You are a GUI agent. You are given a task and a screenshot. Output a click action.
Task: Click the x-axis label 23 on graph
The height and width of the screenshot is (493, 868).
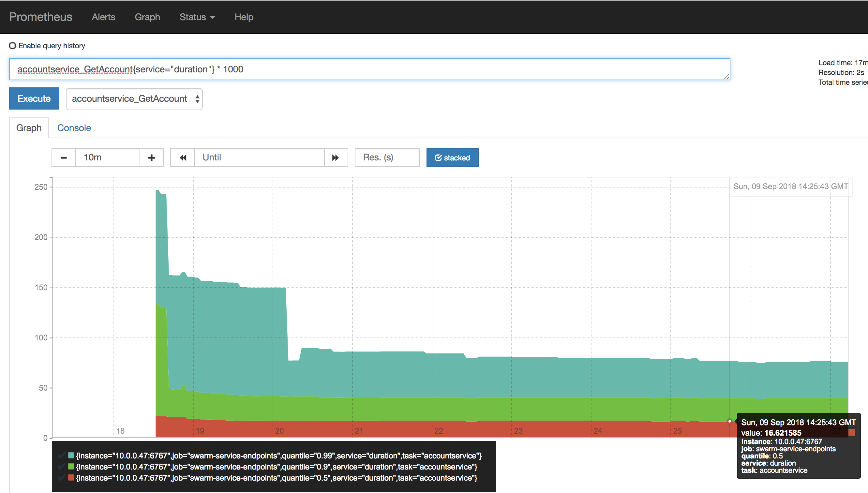pyautogui.click(x=518, y=431)
